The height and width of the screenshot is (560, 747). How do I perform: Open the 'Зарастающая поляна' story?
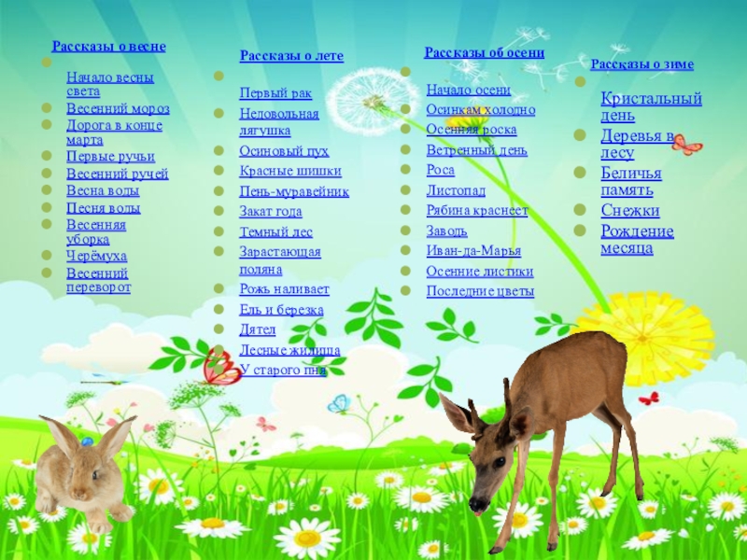[279, 260]
